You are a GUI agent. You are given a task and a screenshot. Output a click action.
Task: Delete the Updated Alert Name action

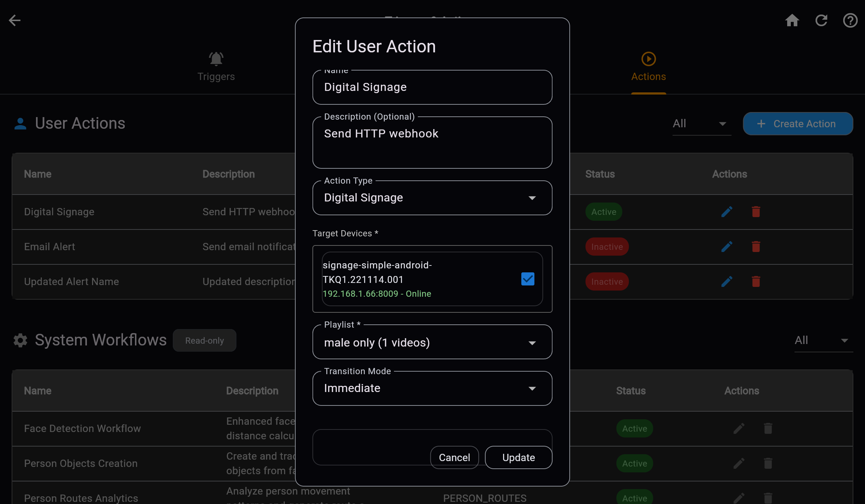pos(756,281)
